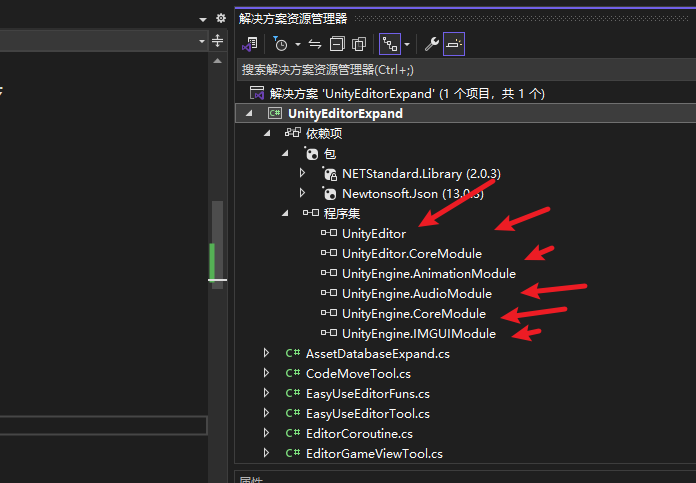This screenshot has height=483, width=696.
Task: Select EditorGameViewTool.cs file
Action: pos(374,454)
